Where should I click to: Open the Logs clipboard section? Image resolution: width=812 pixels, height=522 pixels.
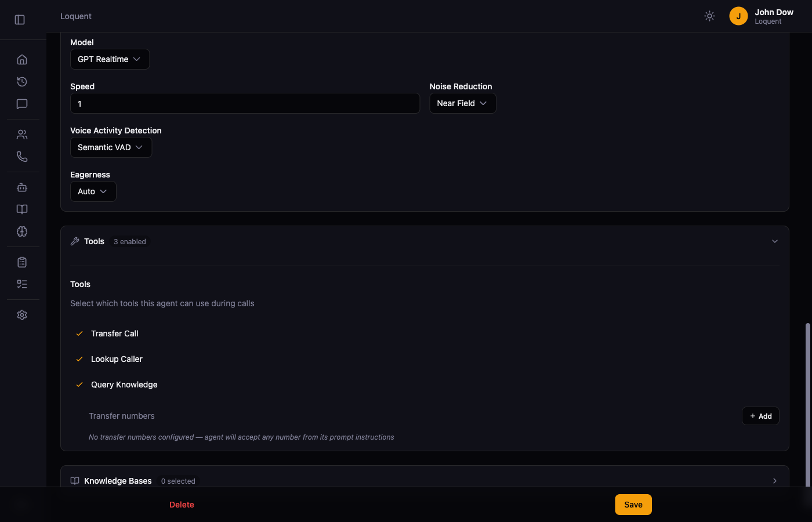(x=21, y=262)
